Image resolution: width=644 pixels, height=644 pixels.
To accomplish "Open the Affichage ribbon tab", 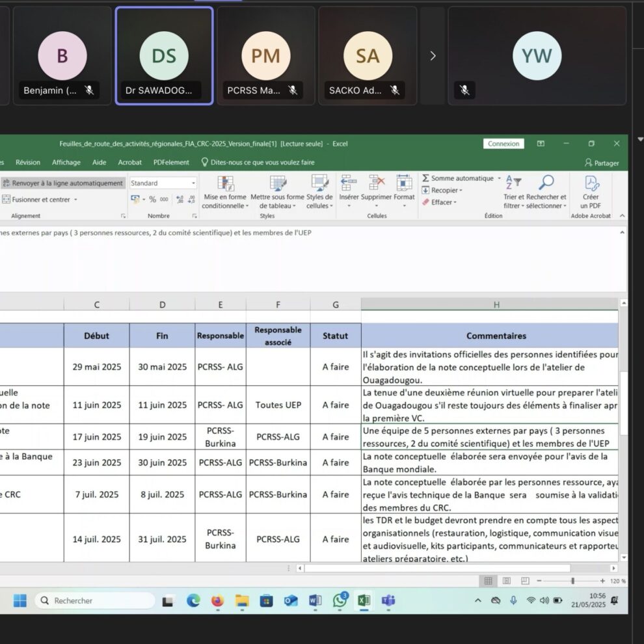I will tap(66, 163).
